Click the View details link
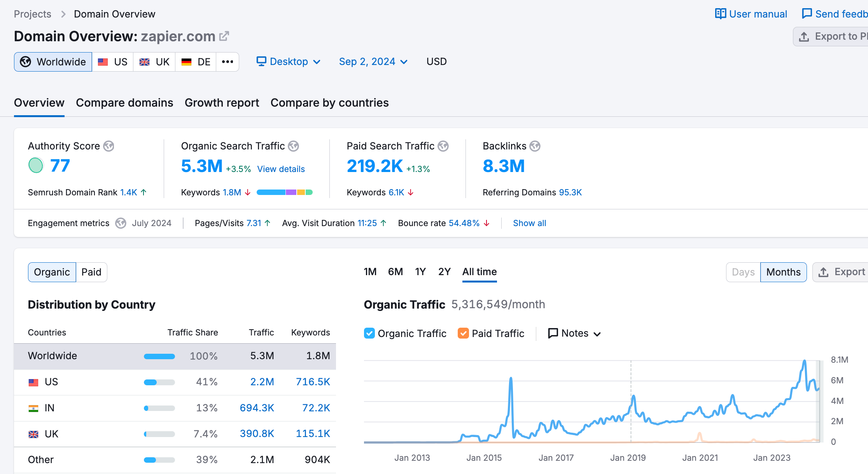The width and height of the screenshot is (868, 474). [281, 169]
